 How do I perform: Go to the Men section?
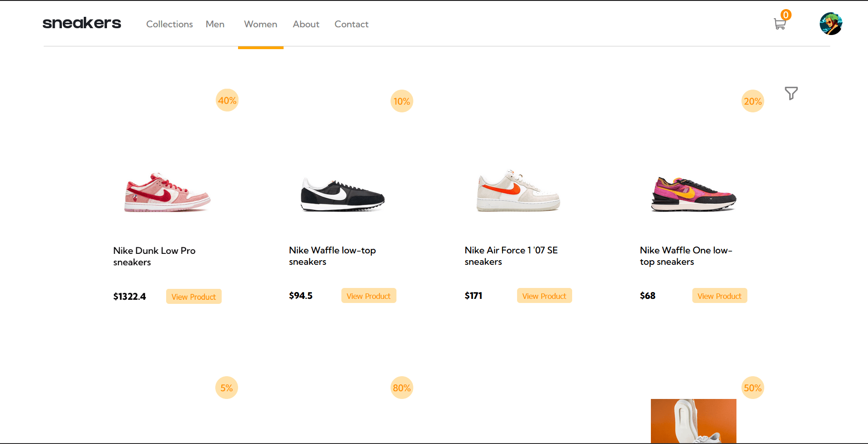tap(215, 24)
